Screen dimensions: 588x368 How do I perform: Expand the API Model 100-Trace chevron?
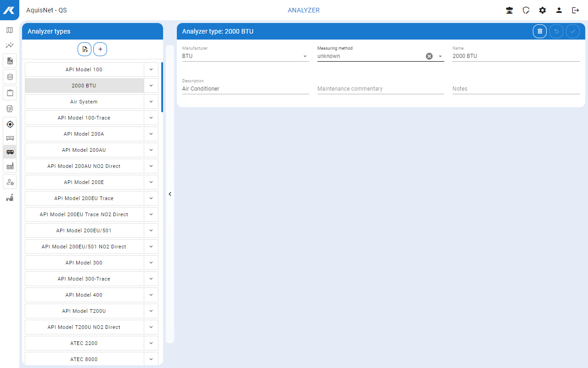pos(151,118)
